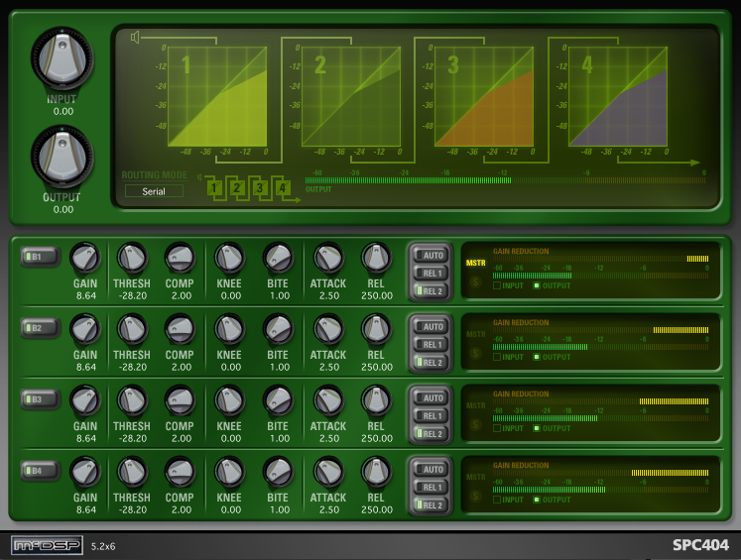
Task: Toggle the B4 band bypass button
Action: pyautogui.click(x=40, y=471)
